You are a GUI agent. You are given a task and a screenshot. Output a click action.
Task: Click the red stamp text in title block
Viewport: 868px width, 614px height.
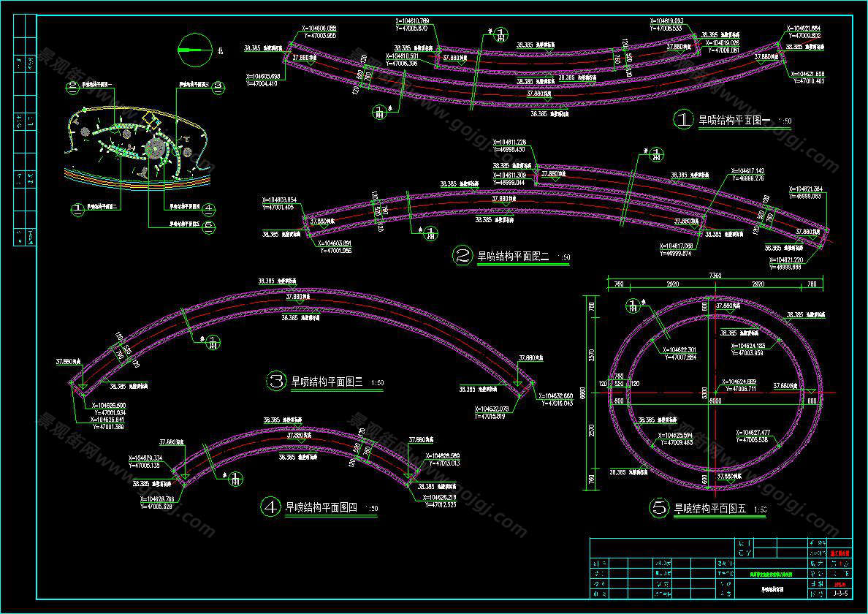coord(840,554)
